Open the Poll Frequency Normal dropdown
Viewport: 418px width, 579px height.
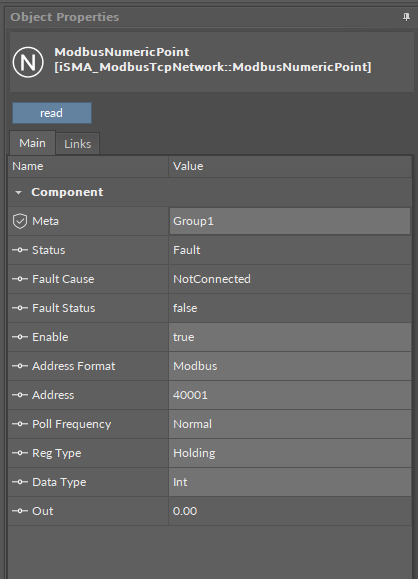click(x=290, y=424)
